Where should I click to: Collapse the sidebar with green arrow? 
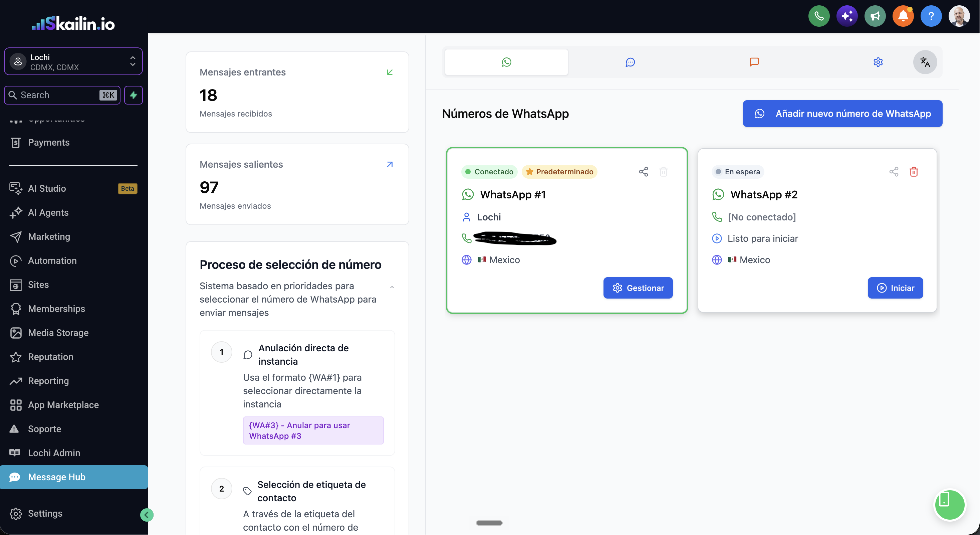click(x=147, y=515)
